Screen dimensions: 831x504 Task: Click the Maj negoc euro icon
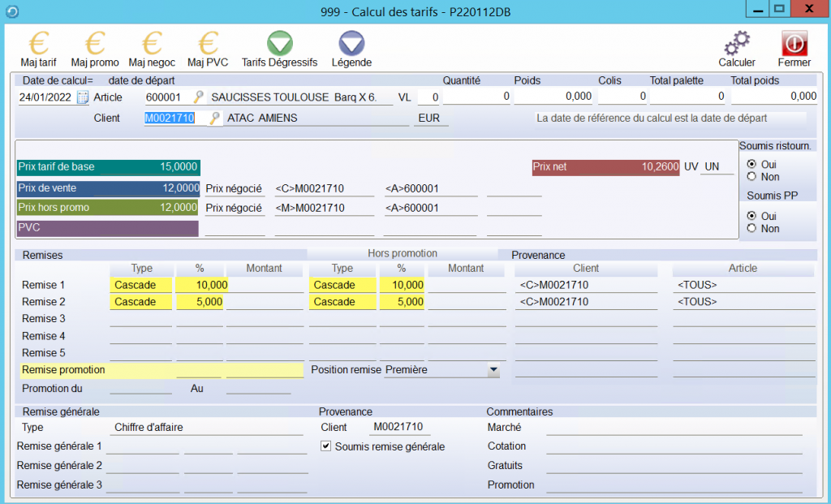pos(152,44)
